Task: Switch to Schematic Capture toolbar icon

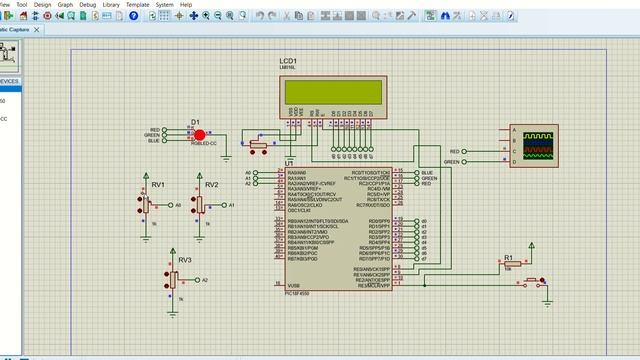Action: [x=36, y=16]
